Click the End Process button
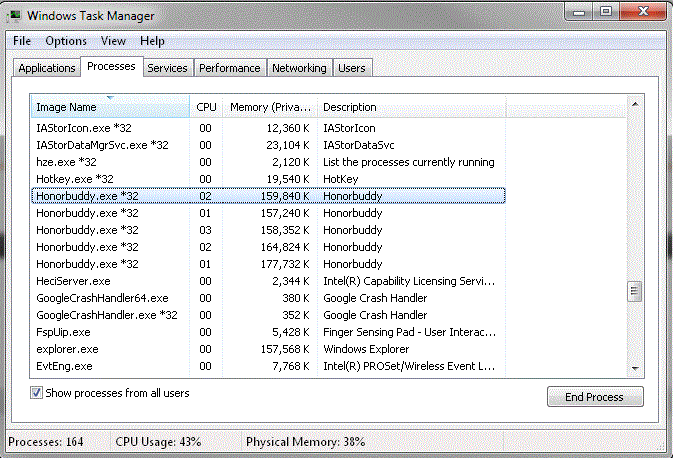673x458 pixels. [x=595, y=397]
